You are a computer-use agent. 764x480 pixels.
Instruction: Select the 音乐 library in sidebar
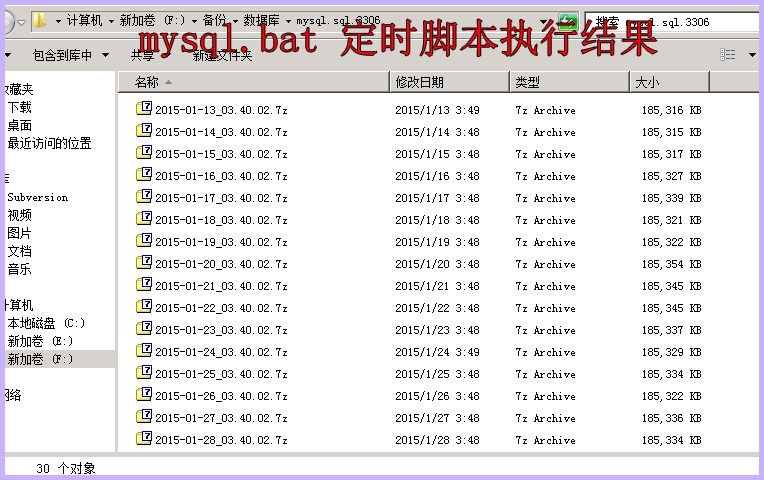(19, 269)
